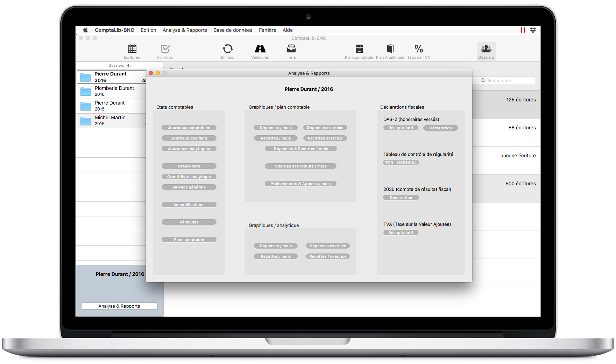Click the Immobilisations button
Screen dimensions: 616x364
[x=189, y=205]
